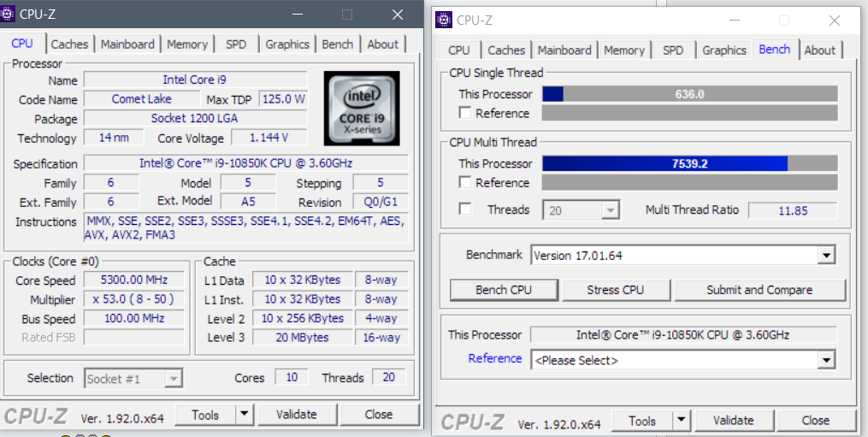Click Close button in left window
Viewport: 868px width, 437px height.
[379, 414]
